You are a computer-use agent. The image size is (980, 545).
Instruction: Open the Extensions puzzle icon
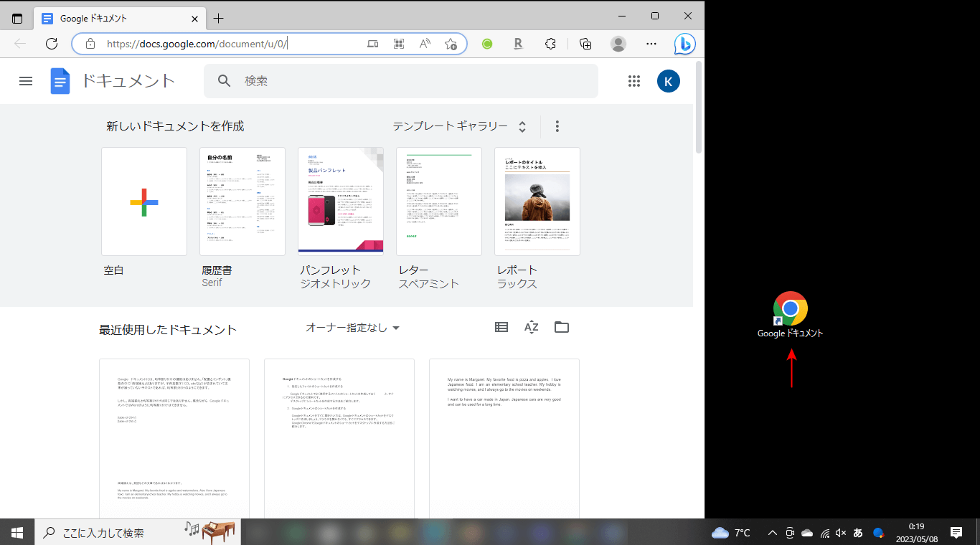coord(550,44)
